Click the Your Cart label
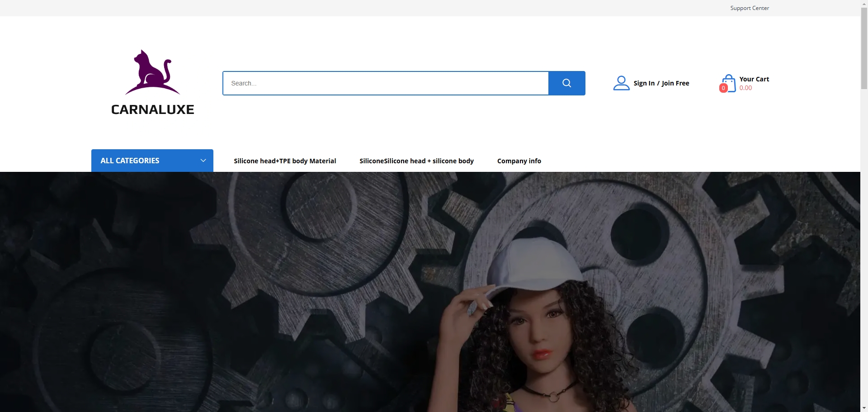Viewport: 868px width, 412px height. [754, 79]
